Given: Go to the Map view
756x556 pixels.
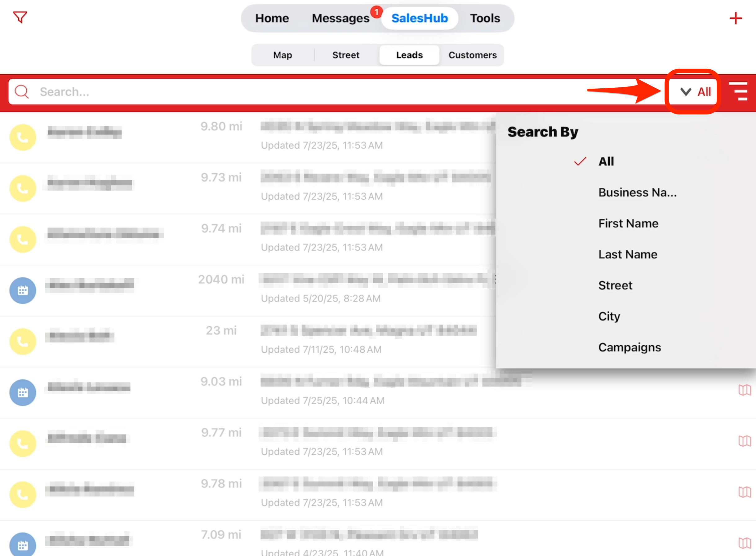Looking at the screenshot, I should (x=282, y=55).
